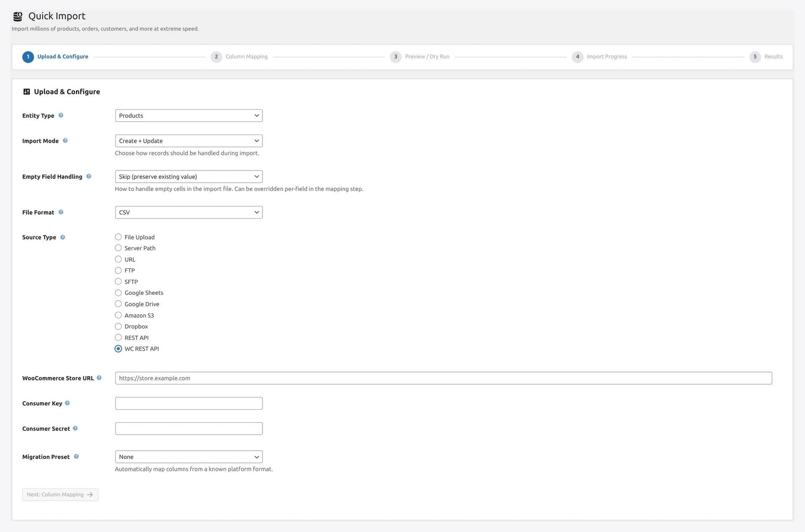Viewport: 805px width, 532px height.
Task: Click the Quick Import database icon
Action: coord(18,16)
